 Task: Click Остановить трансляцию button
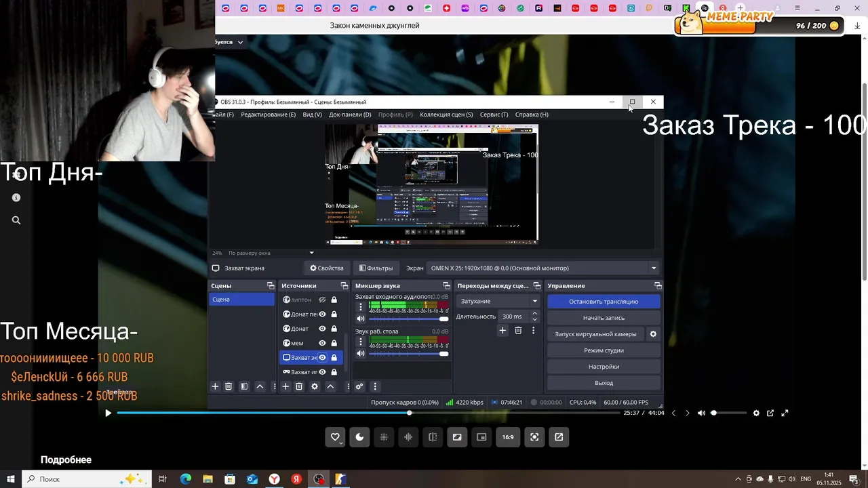(x=604, y=302)
